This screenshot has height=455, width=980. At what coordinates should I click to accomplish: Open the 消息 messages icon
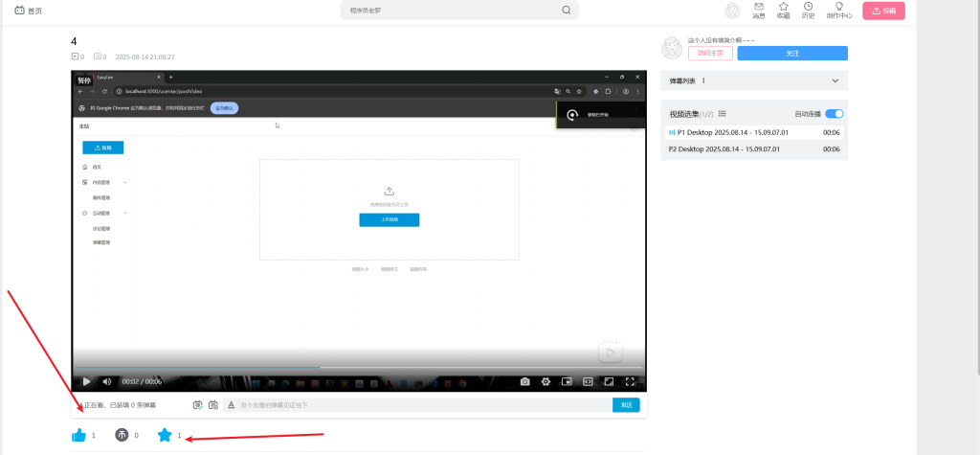759,11
